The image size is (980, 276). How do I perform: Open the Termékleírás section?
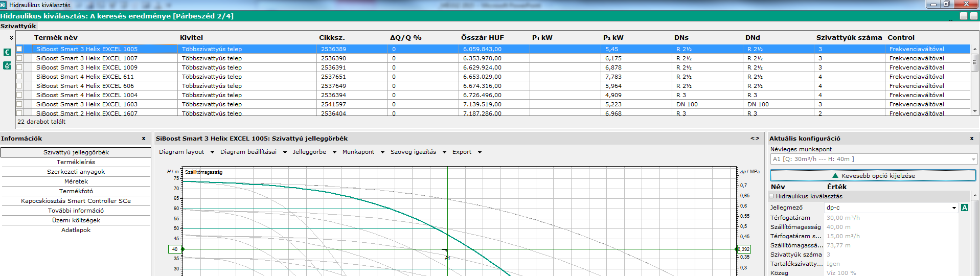(x=76, y=162)
